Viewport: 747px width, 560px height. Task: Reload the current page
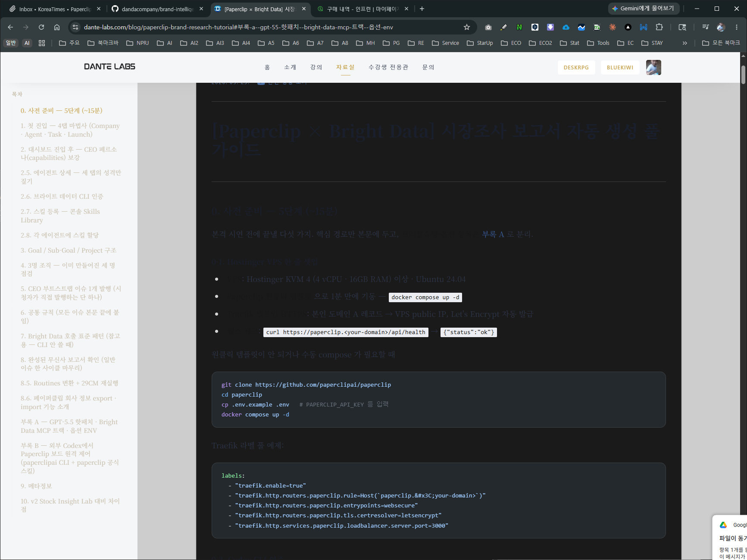click(41, 27)
